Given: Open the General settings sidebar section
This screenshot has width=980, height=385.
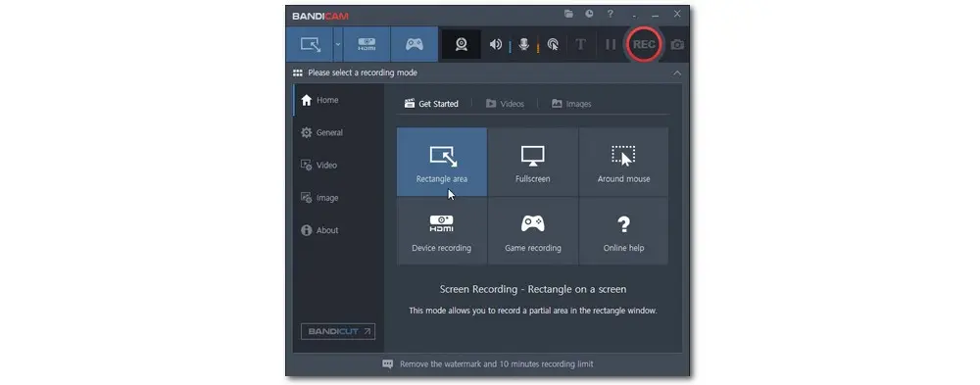Looking at the screenshot, I should [x=338, y=132].
